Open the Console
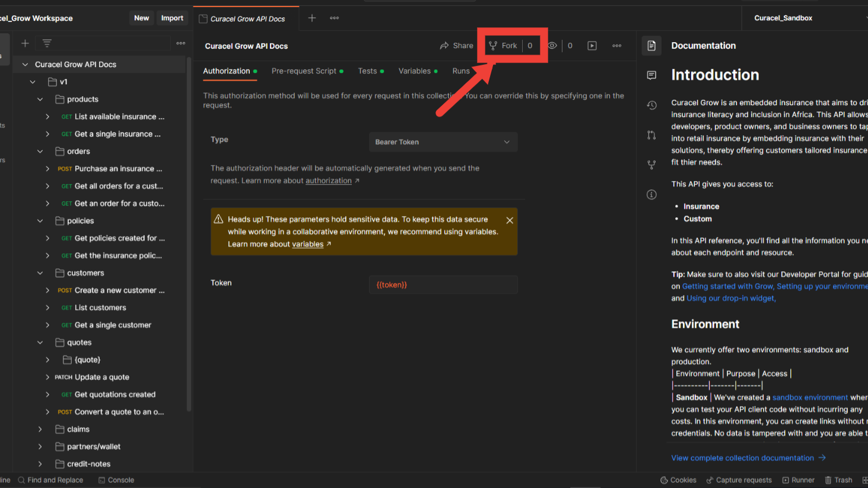This screenshot has height=488, width=868. [x=116, y=480]
